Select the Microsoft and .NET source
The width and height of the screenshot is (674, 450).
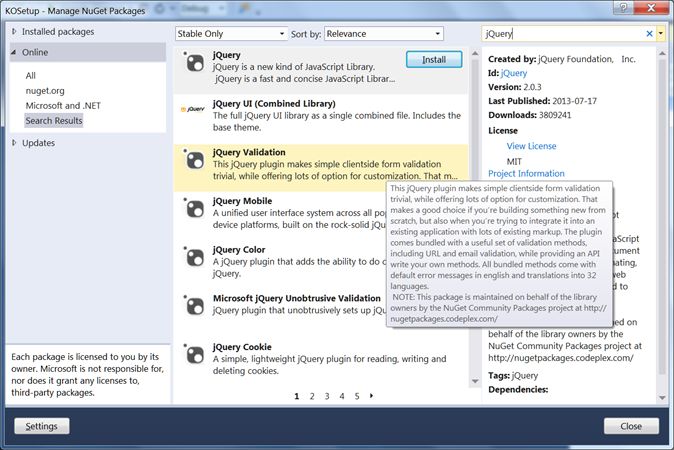(63, 106)
